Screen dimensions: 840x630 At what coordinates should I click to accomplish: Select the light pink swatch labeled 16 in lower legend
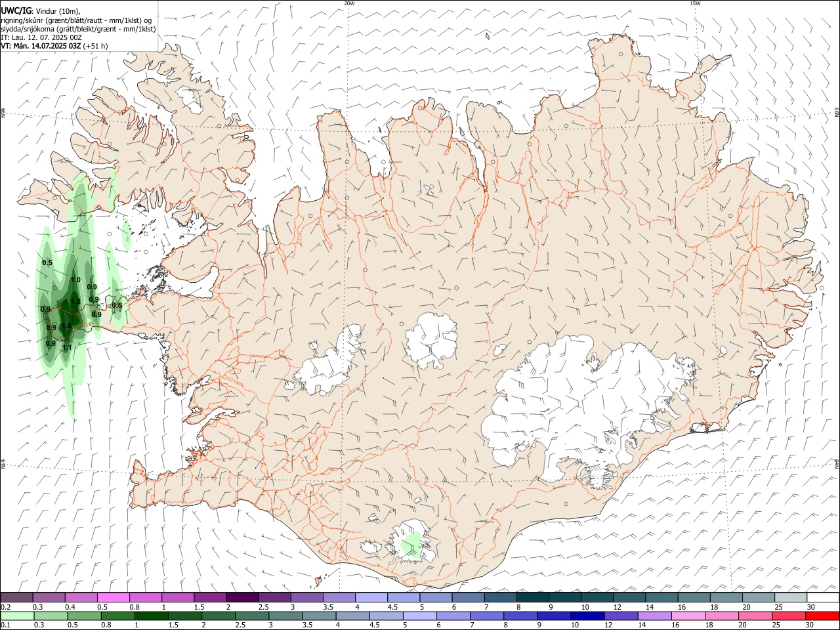(688, 616)
